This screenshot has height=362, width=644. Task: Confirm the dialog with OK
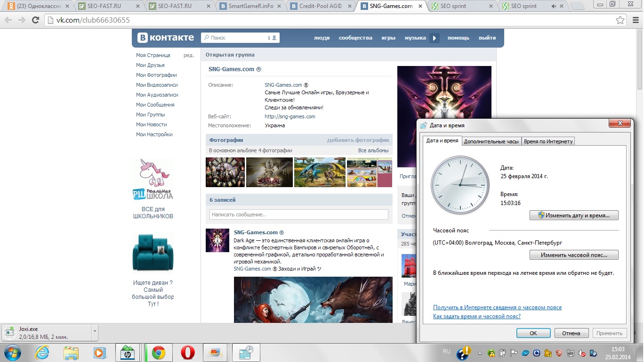pyautogui.click(x=533, y=333)
